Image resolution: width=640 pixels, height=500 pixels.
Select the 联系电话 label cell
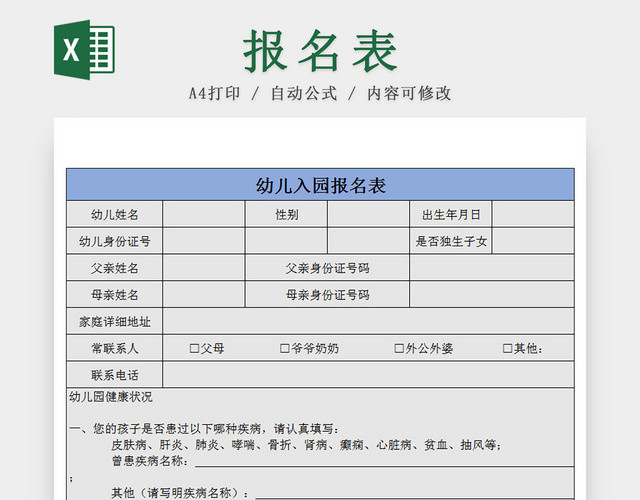[x=115, y=375]
